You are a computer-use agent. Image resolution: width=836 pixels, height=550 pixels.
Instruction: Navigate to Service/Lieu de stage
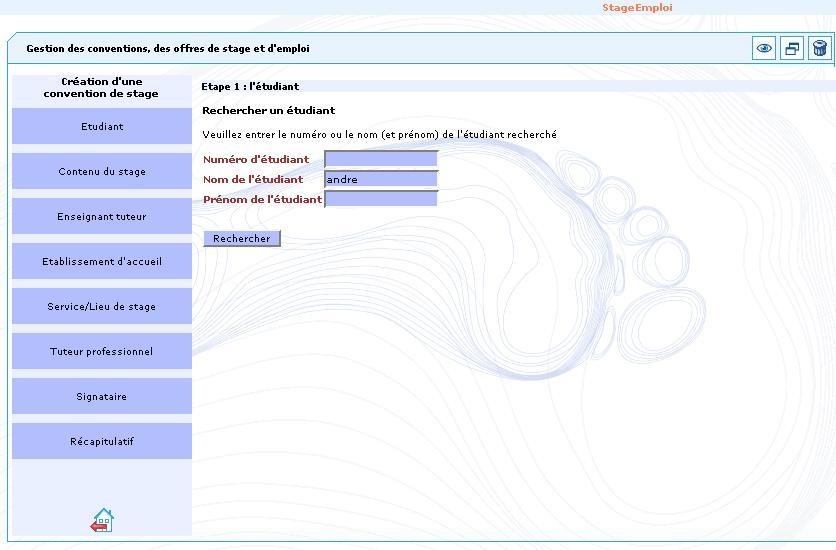tap(102, 307)
